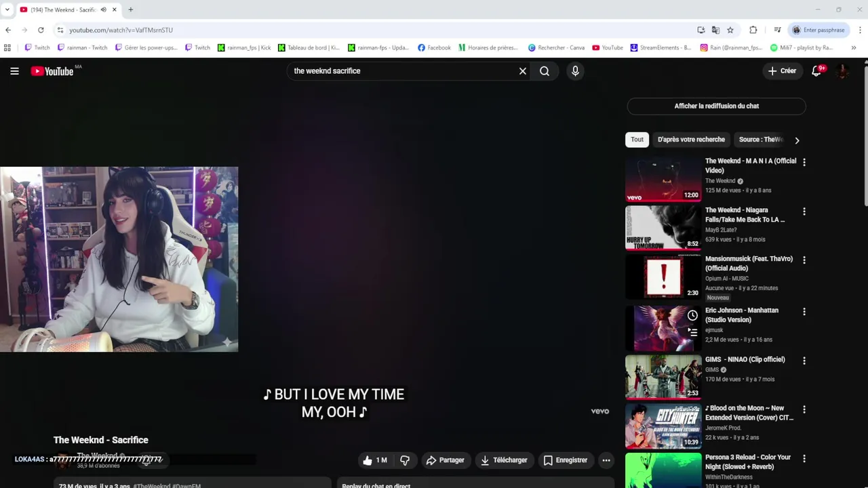The height and width of the screenshot is (488, 868).
Task: Select D'après votre recherche chip
Action: coord(691,140)
